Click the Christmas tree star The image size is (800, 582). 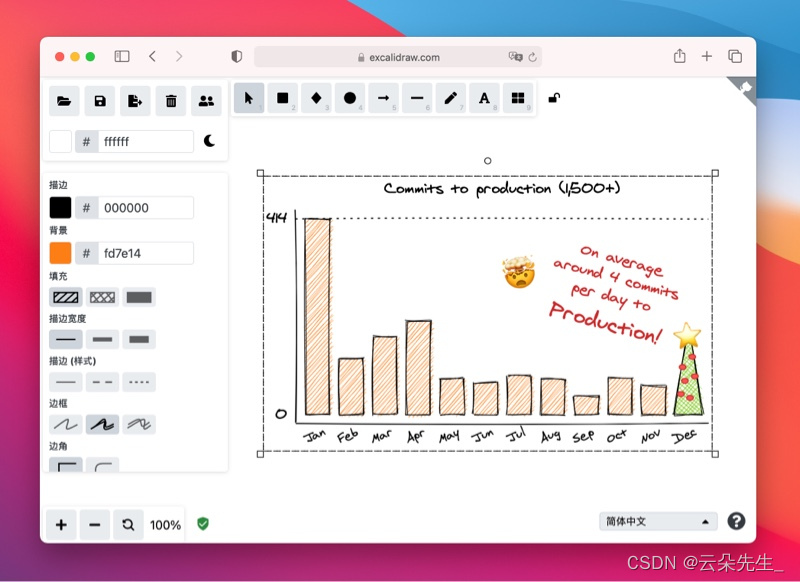click(x=687, y=335)
